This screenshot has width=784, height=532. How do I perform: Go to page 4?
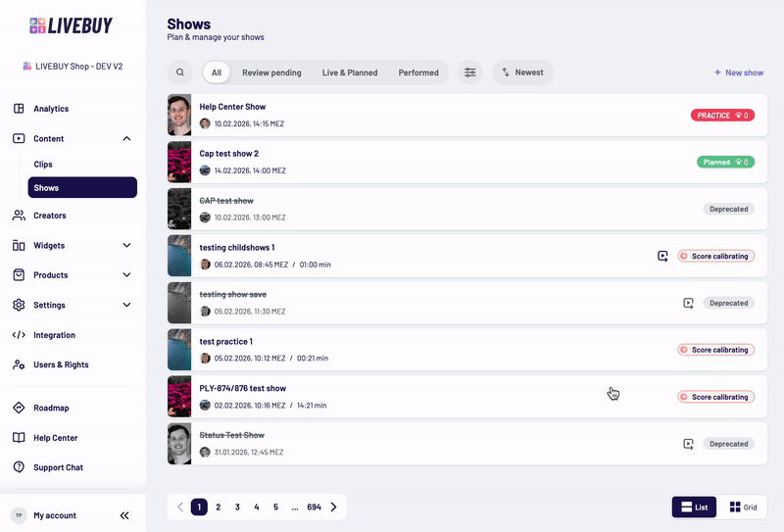pyautogui.click(x=257, y=507)
